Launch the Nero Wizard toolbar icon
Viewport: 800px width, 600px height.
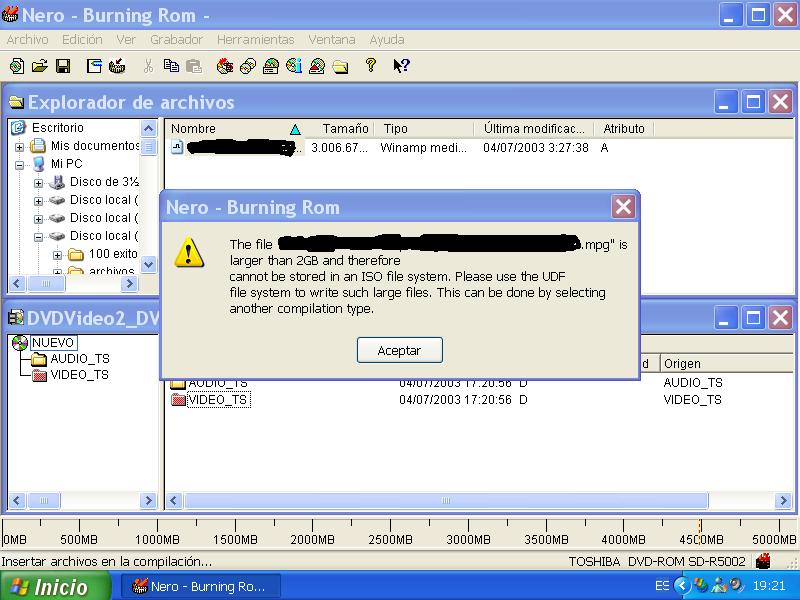[x=225, y=66]
